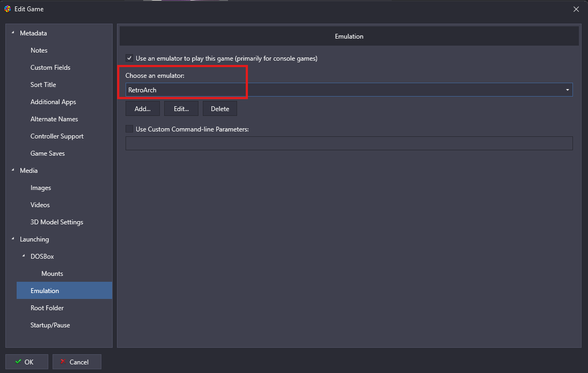Viewport: 588px width, 373px height.
Task: Collapse the DOSBox tree node
Action: pos(24,256)
